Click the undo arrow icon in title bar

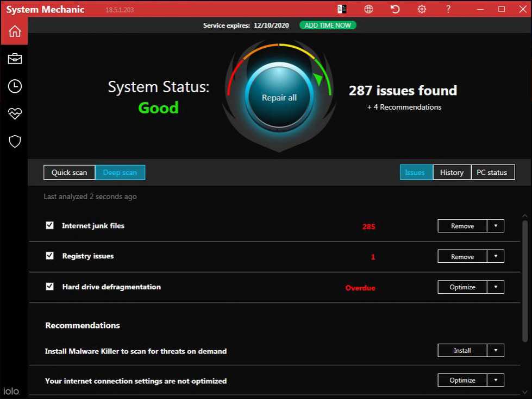pyautogui.click(x=395, y=9)
